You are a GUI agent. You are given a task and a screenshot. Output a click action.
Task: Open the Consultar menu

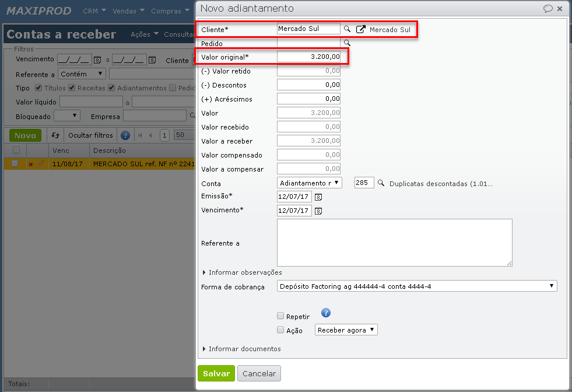pyautogui.click(x=180, y=34)
